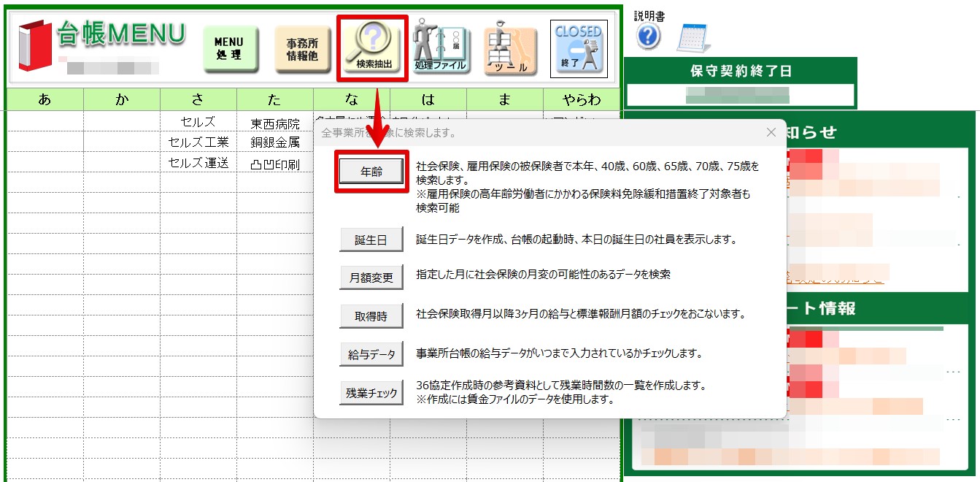980x482 pixels.
Task: Click the red book 台帳MENU logo
Action: (x=36, y=45)
